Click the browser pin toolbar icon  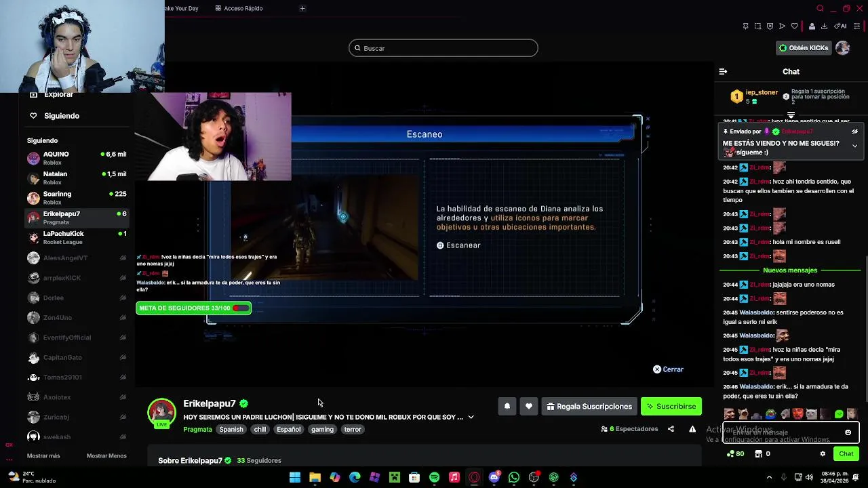pos(745,26)
